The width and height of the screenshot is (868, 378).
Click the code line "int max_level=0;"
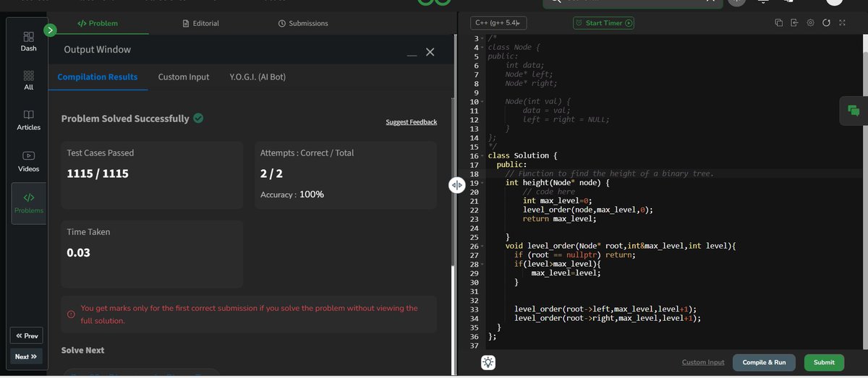557,201
